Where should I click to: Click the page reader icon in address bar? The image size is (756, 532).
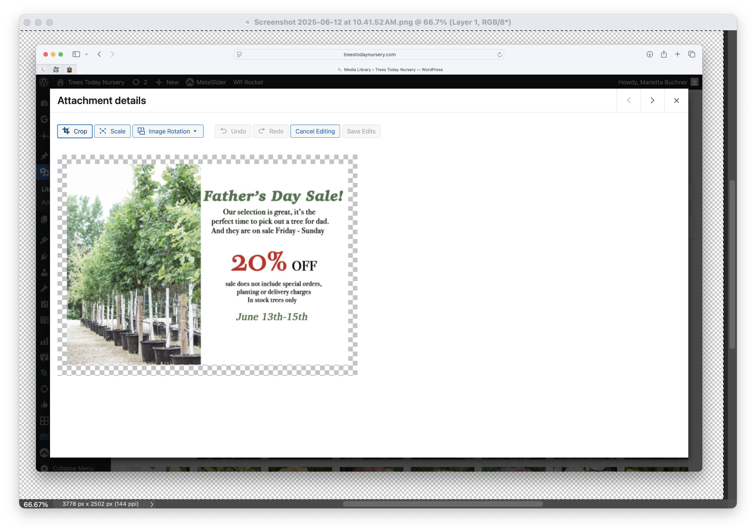click(239, 54)
